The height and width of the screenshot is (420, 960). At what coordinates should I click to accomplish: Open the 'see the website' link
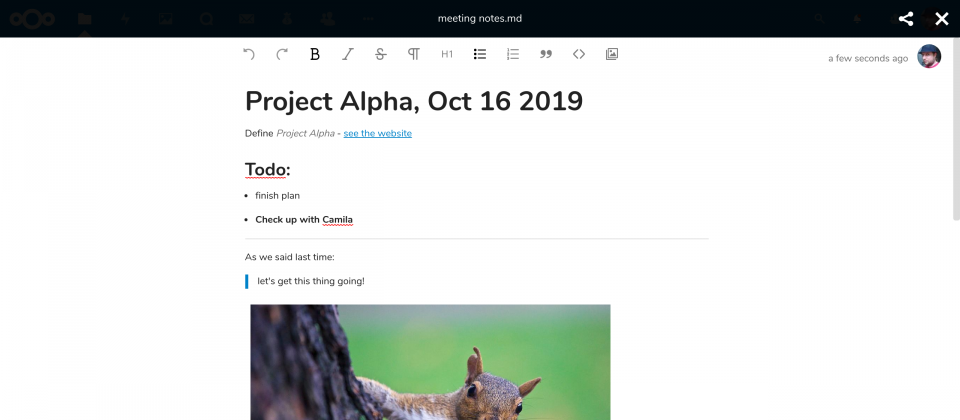point(378,133)
